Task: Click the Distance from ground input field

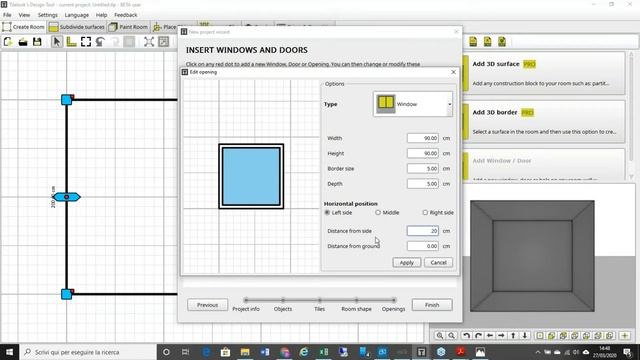Action: pos(423,246)
